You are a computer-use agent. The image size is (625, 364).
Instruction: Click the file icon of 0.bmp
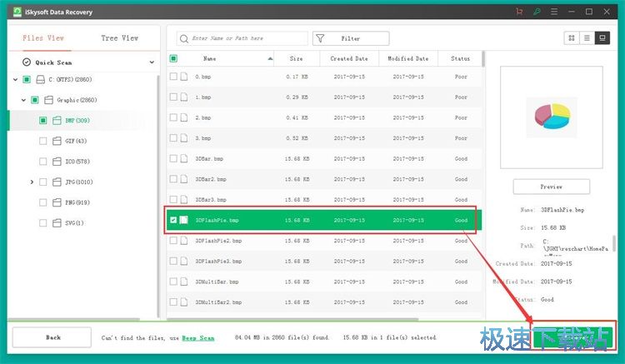coord(184,77)
